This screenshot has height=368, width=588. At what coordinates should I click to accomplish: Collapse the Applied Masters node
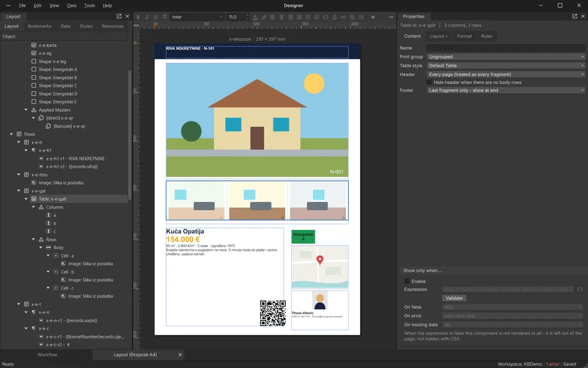(26, 110)
